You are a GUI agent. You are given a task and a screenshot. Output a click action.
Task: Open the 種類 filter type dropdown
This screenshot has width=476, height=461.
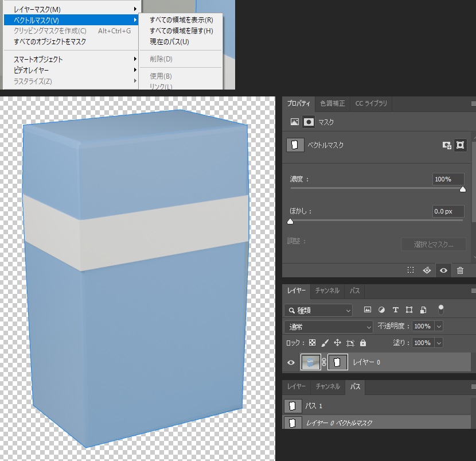(318, 311)
